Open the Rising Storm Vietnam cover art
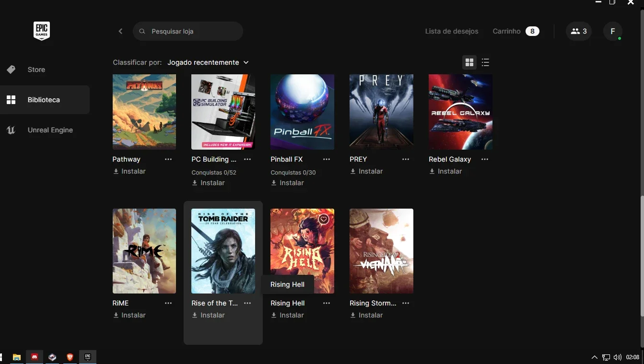 381,251
